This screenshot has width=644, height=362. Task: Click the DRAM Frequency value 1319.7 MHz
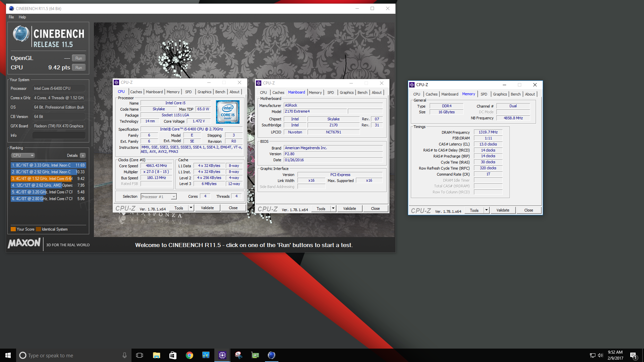coord(488,132)
